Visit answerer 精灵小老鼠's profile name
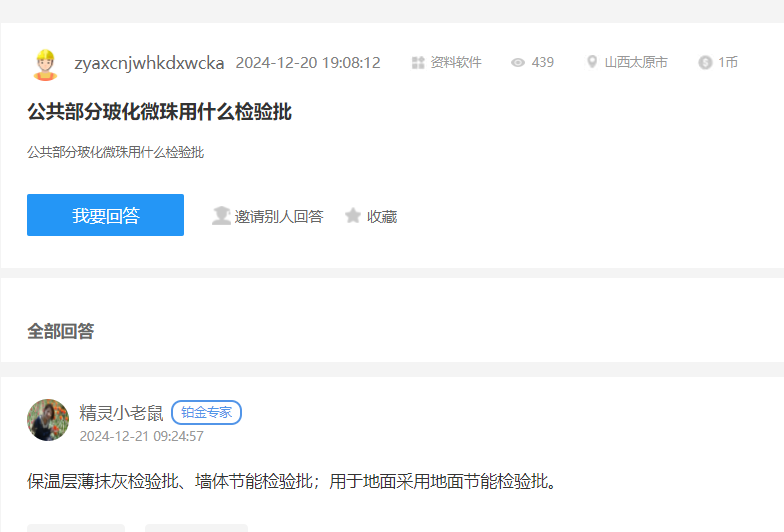 [x=121, y=413]
